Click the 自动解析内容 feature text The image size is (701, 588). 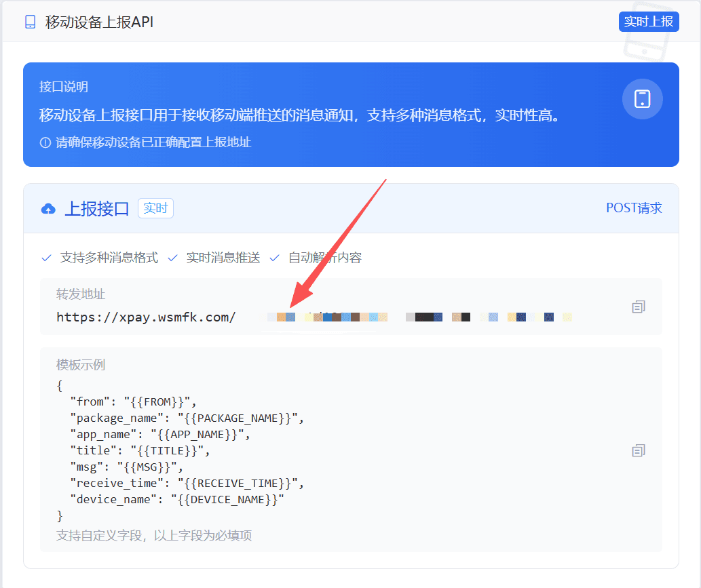pos(325,257)
